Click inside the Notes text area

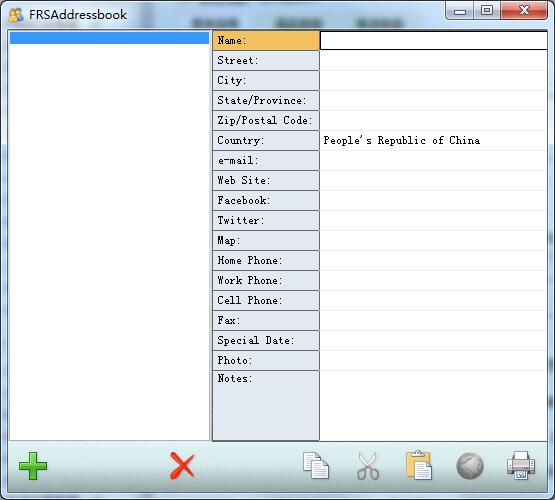[x=433, y=406]
